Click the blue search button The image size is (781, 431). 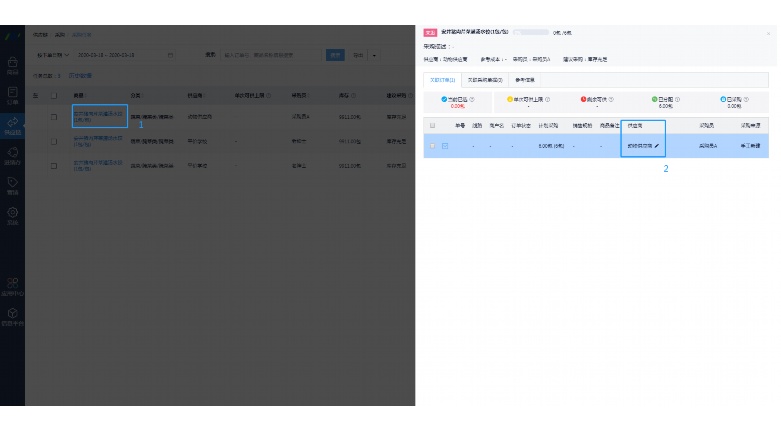click(335, 55)
